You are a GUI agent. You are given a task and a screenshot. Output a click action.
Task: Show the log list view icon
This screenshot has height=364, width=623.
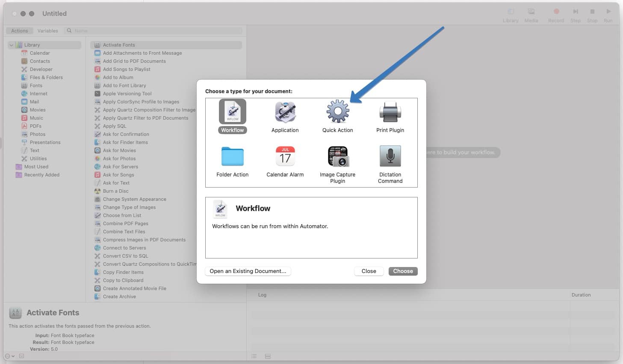[x=254, y=356]
